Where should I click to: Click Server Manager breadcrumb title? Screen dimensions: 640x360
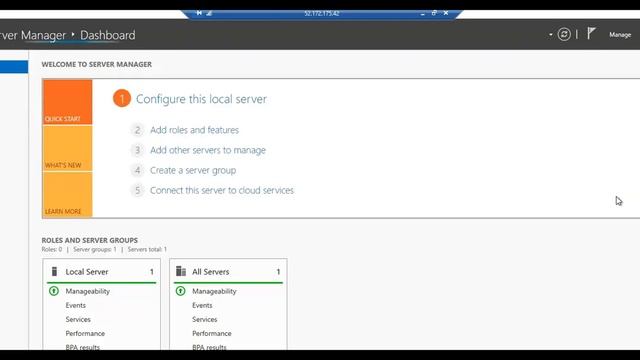coord(33,35)
